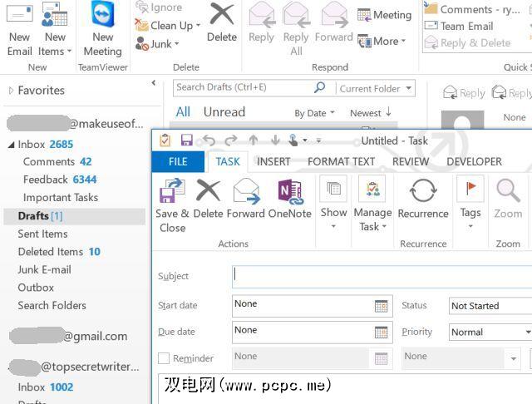532x404 pixels.
Task: Click the Meeting reply icon
Action: pyautogui.click(x=384, y=15)
